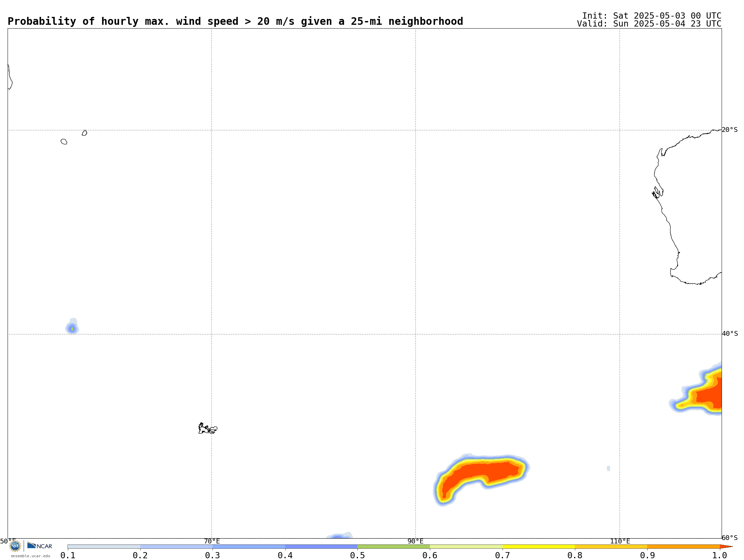Viewport: 744px width, 560px height.
Task: Click the map title about wind speed probability
Action: (235, 21)
